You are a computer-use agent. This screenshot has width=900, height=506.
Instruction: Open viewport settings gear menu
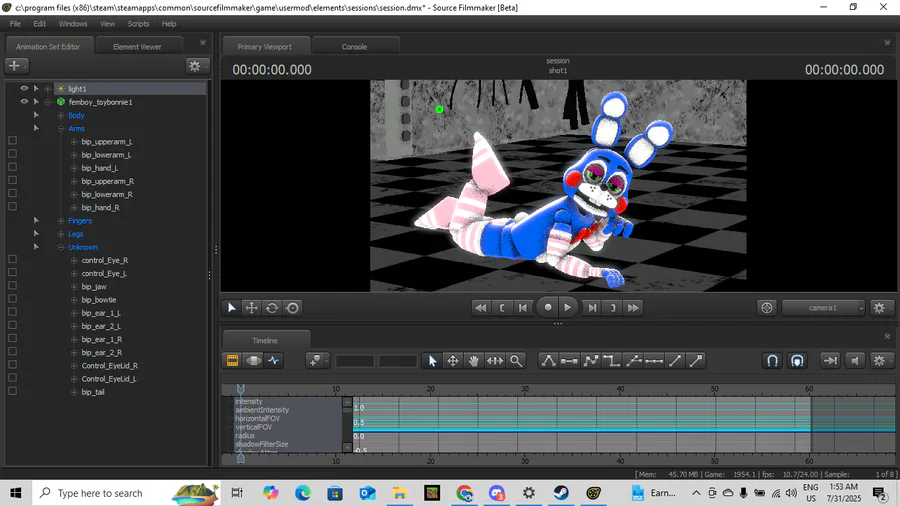879,308
